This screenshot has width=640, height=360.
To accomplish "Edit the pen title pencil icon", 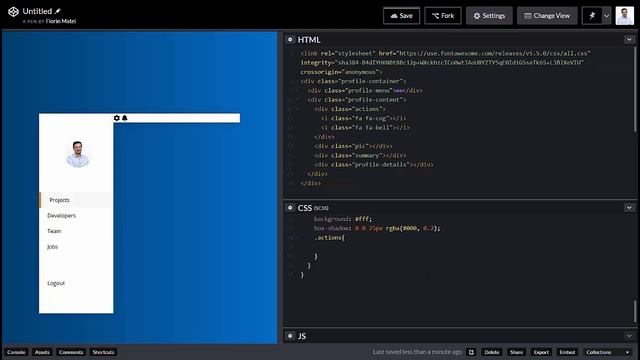I will click(x=58, y=11).
